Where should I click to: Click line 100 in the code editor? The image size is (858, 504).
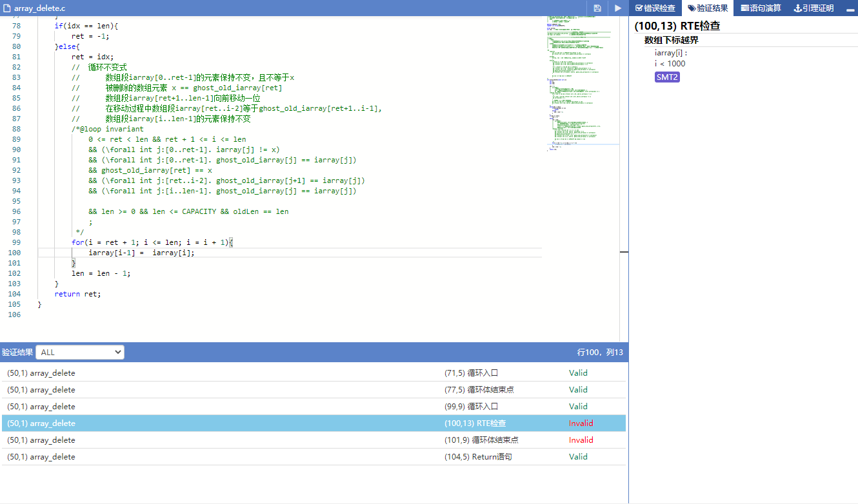[258, 253]
